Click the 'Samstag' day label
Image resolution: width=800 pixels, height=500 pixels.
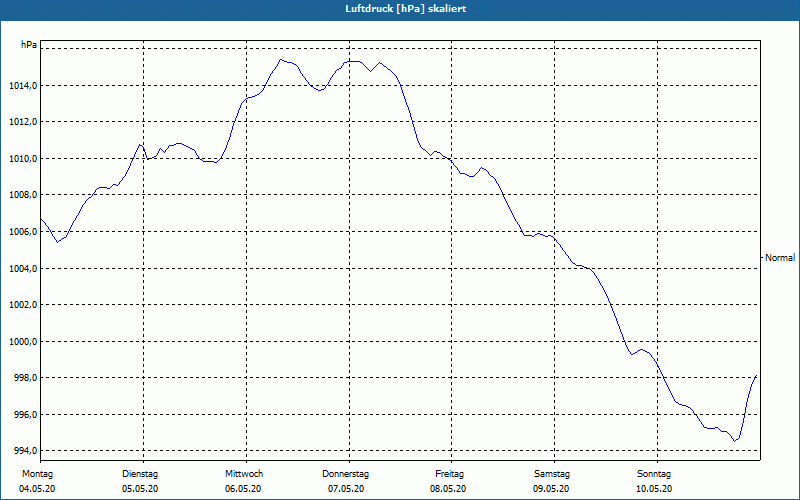(x=552, y=474)
